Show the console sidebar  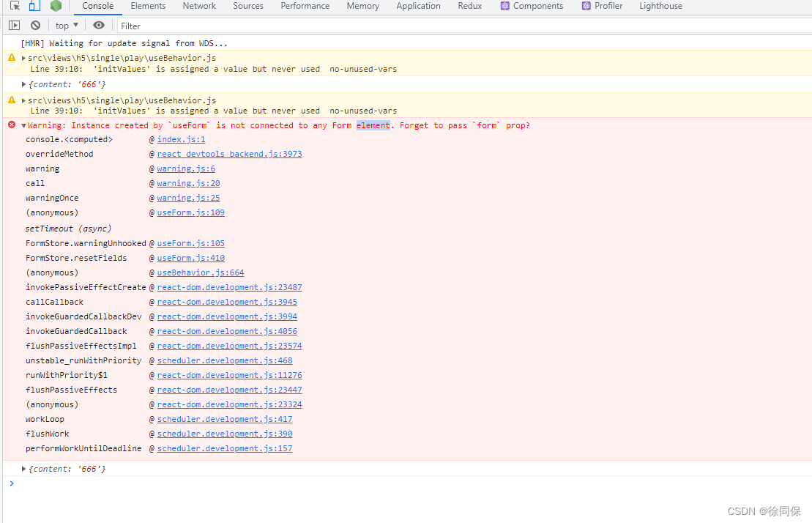(x=14, y=25)
